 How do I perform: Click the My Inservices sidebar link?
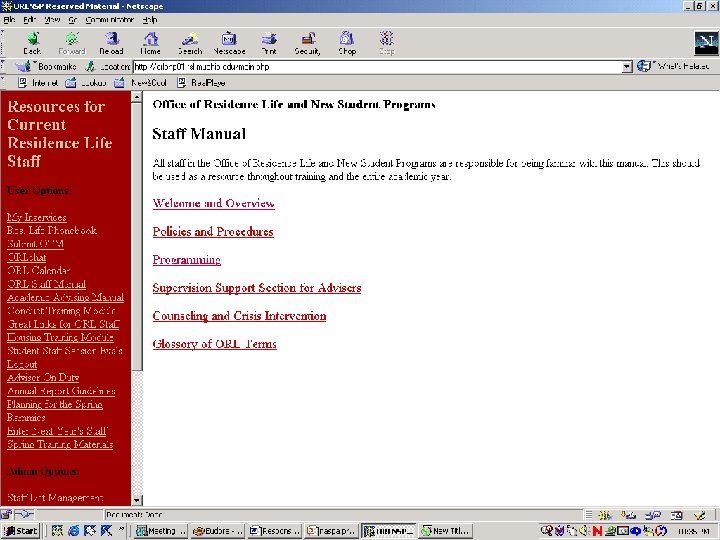37,217
